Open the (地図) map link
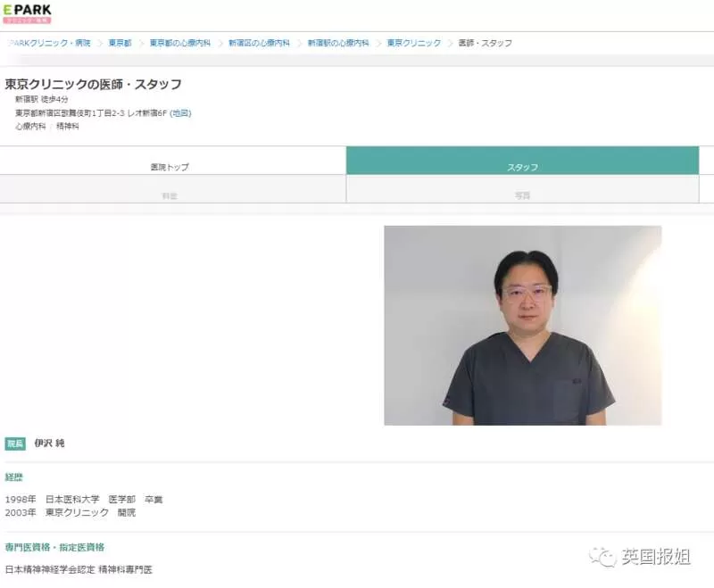Viewport: 714px width, 588px height. pos(180,112)
